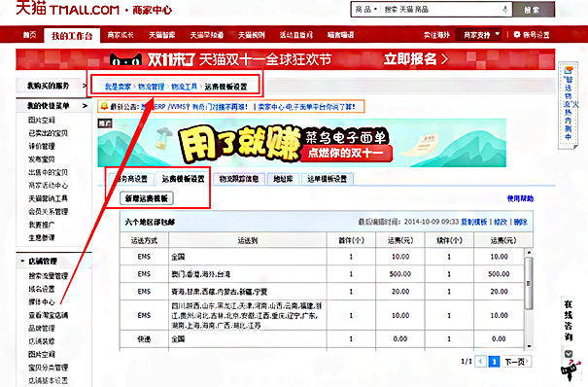
Task: Click the 搜索 button
Action: pos(533,10)
